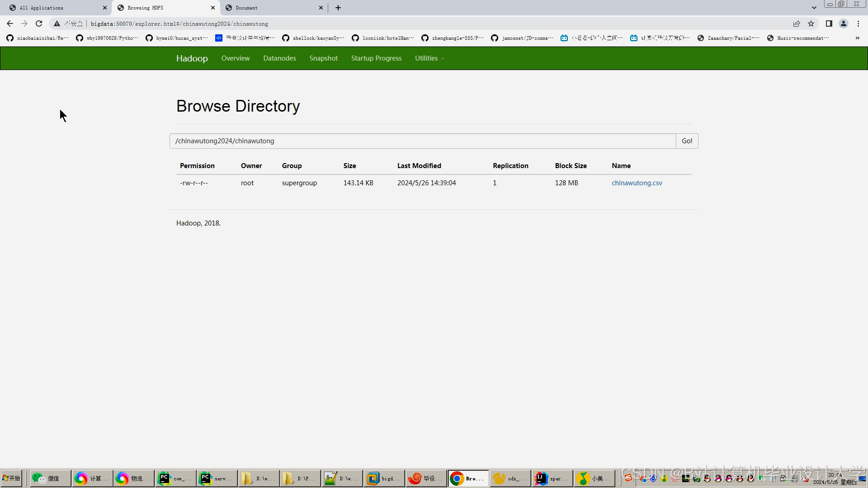
Task: Show more bookmarks with the chevron
Action: [x=857, y=38]
